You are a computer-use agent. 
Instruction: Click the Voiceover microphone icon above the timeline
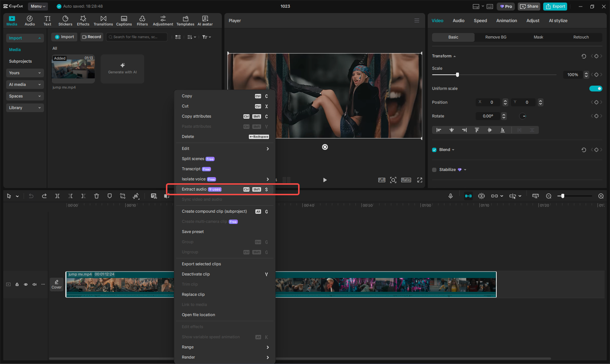(450, 196)
